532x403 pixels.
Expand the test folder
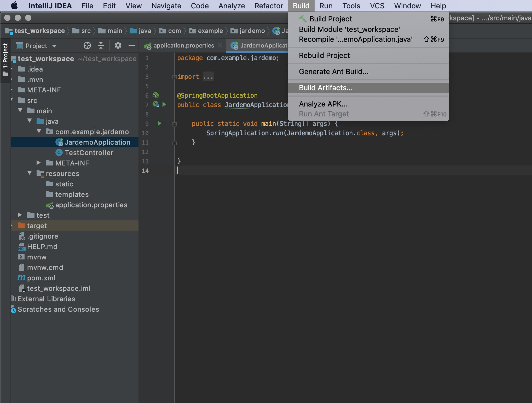click(x=20, y=215)
